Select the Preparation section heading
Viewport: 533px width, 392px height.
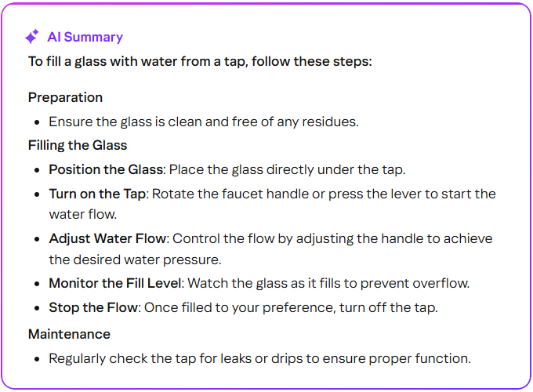65,97
